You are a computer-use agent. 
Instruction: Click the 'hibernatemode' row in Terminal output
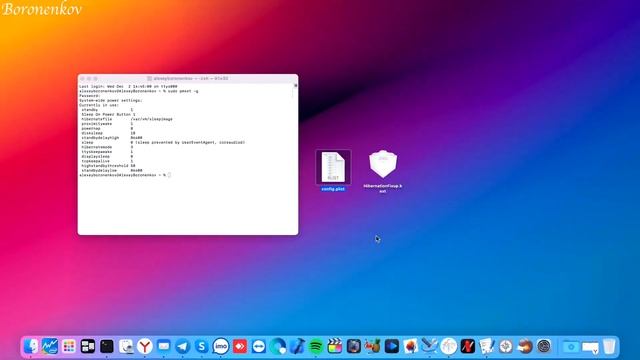point(107,147)
